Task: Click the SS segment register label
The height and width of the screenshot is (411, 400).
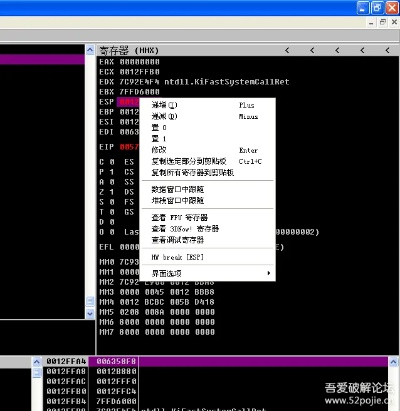Action: (129, 182)
